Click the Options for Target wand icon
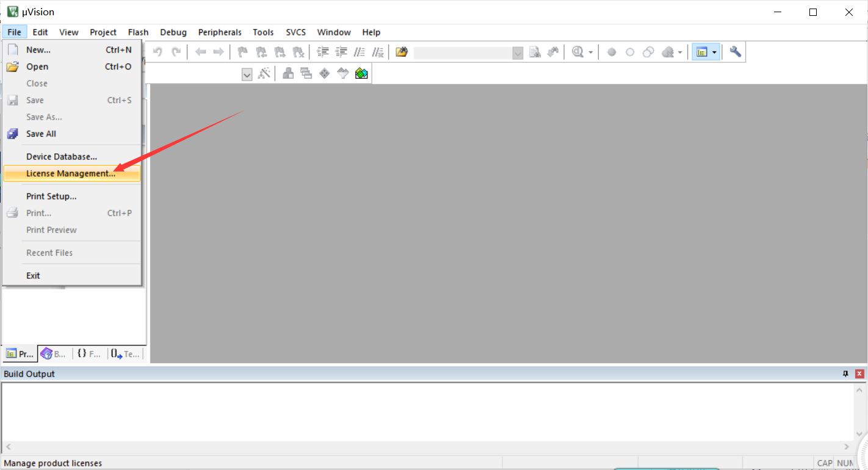Viewport: 868px width, 470px height. pos(264,74)
